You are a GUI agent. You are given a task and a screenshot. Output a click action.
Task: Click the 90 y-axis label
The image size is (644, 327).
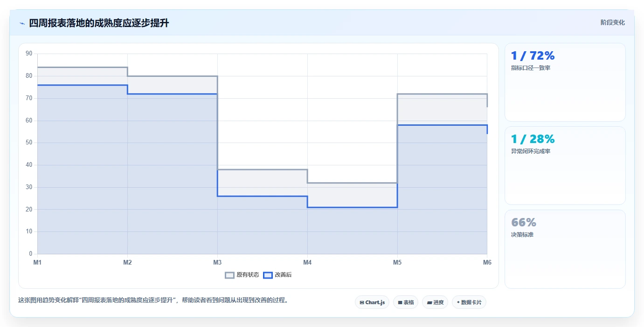(x=29, y=54)
